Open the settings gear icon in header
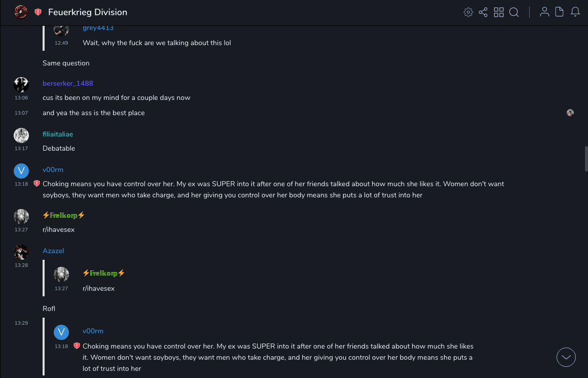The width and height of the screenshot is (588, 378). click(468, 12)
